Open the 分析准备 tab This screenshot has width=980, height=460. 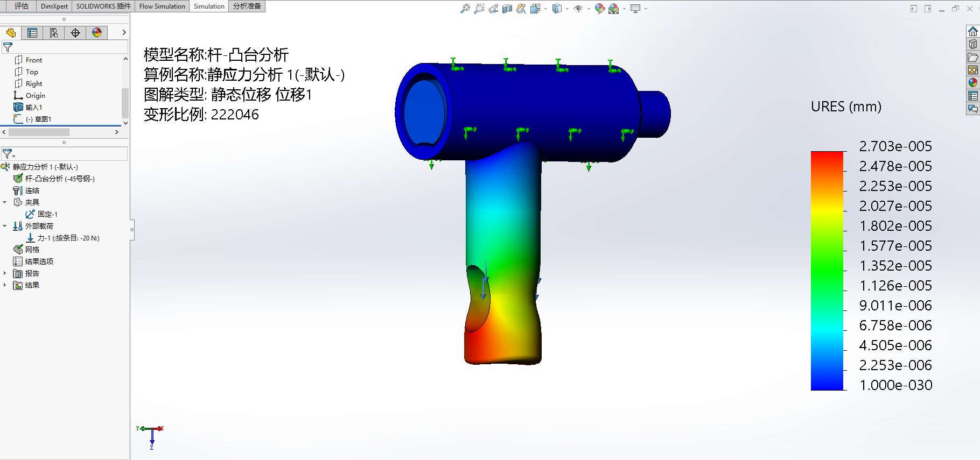pyautogui.click(x=247, y=6)
